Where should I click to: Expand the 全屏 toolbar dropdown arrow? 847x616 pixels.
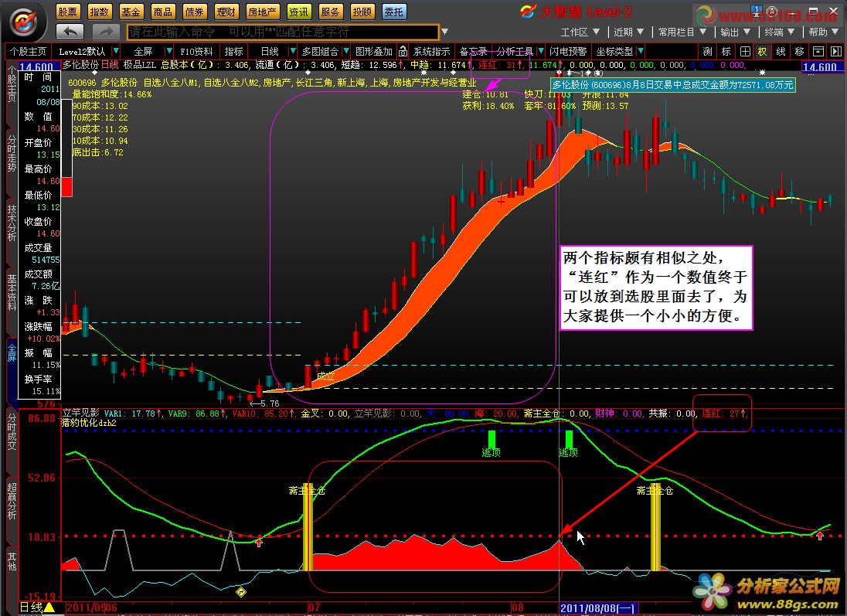pyautogui.click(x=169, y=51)
